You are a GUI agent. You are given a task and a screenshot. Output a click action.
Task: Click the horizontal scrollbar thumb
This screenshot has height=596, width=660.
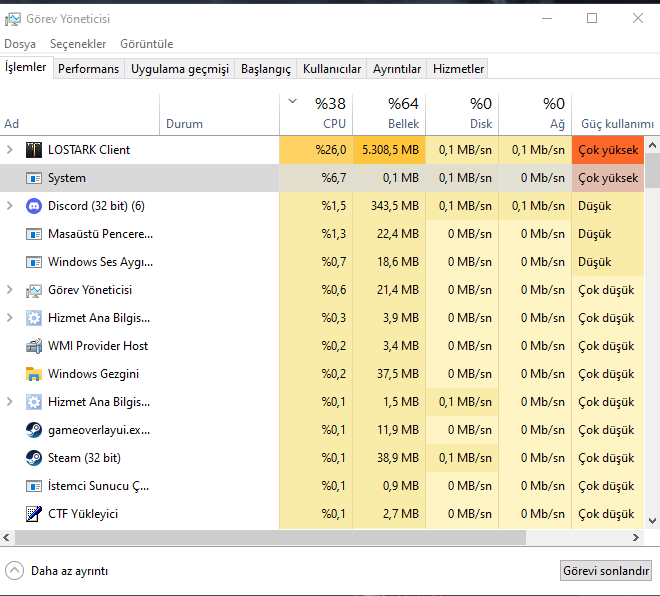point(270,537)
